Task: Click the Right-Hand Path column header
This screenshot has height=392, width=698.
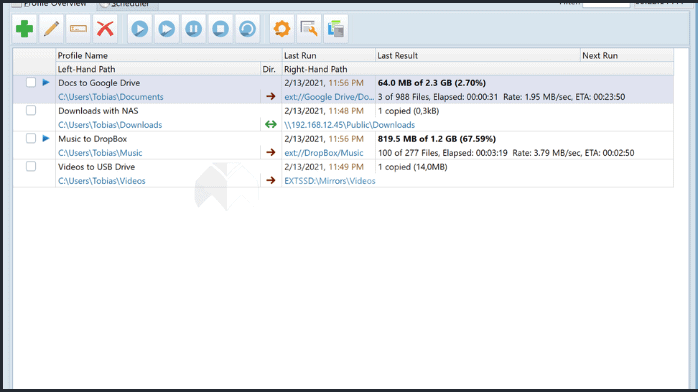Action: [x=478, y=69]
